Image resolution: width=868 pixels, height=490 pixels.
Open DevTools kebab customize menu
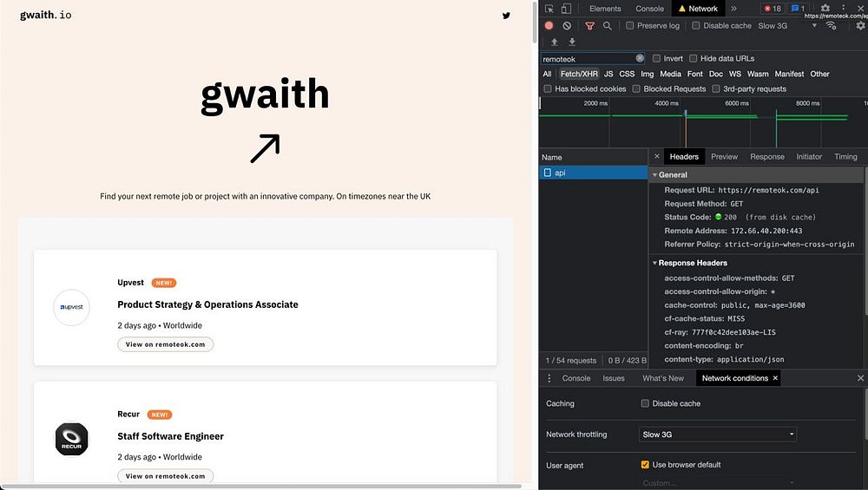coord(843,8)
